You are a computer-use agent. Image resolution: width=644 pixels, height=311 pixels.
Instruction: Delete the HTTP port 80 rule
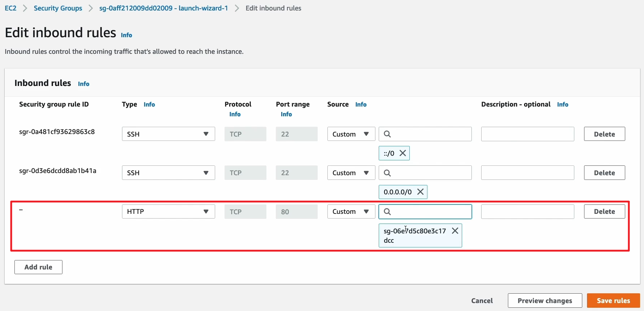(x=604, y=212)
